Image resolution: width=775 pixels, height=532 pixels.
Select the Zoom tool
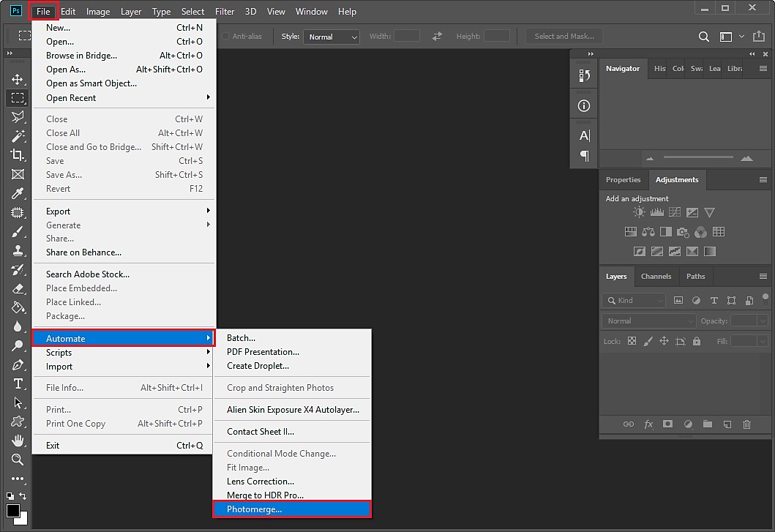pos(18,460)
